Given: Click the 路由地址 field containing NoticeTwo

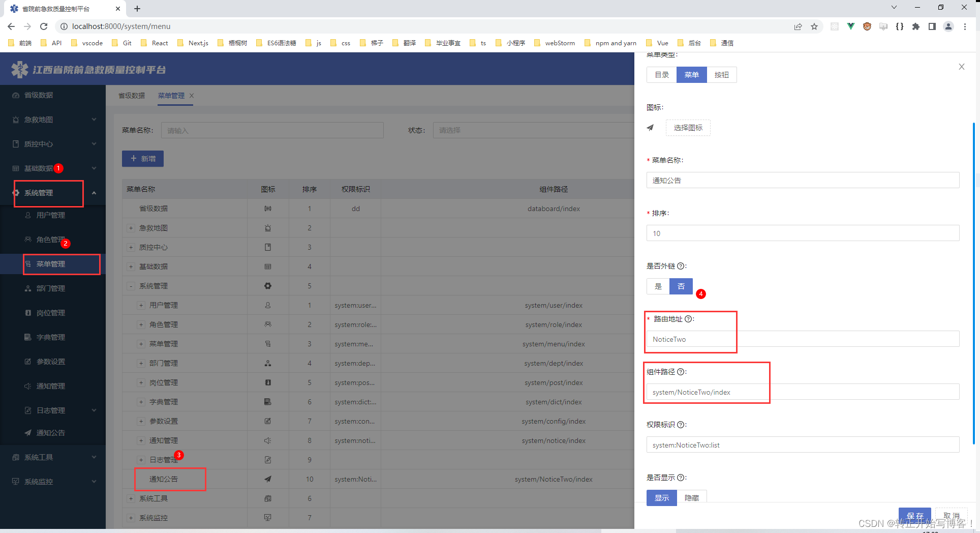Looking at the screenshot, I should tap(803, 339).
